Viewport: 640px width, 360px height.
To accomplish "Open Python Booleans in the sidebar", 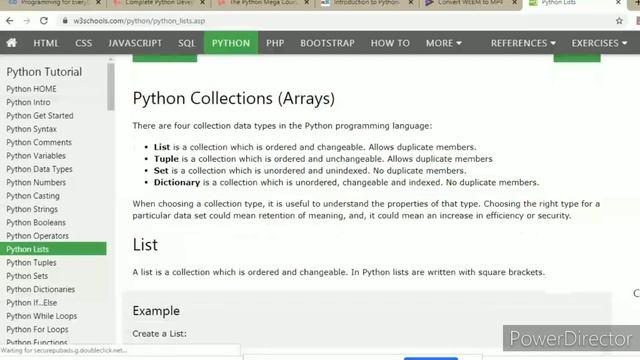I will 36,223.
